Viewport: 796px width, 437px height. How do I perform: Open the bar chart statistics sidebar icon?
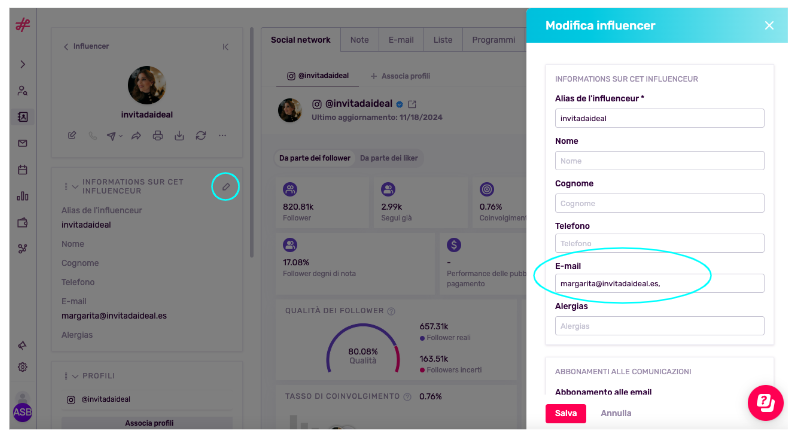pos(22,196)
